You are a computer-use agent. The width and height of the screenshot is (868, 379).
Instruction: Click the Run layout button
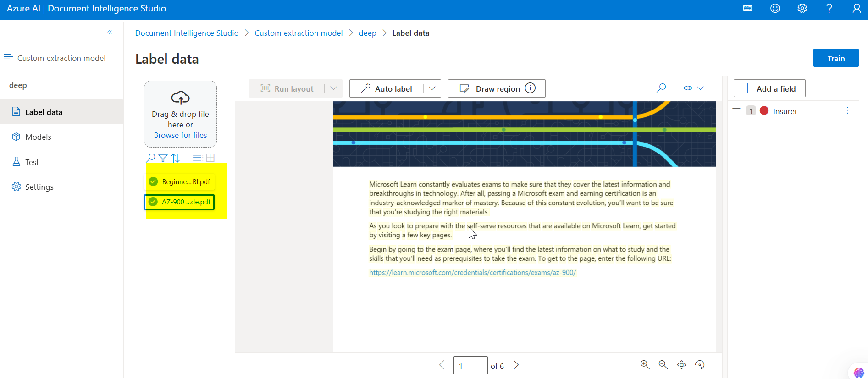click(x=287, y=88)
